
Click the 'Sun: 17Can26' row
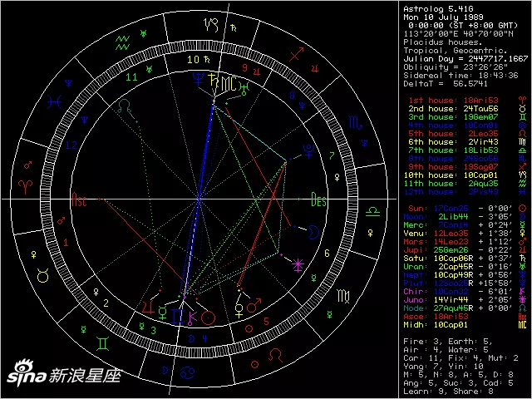[x=467, y=209]
